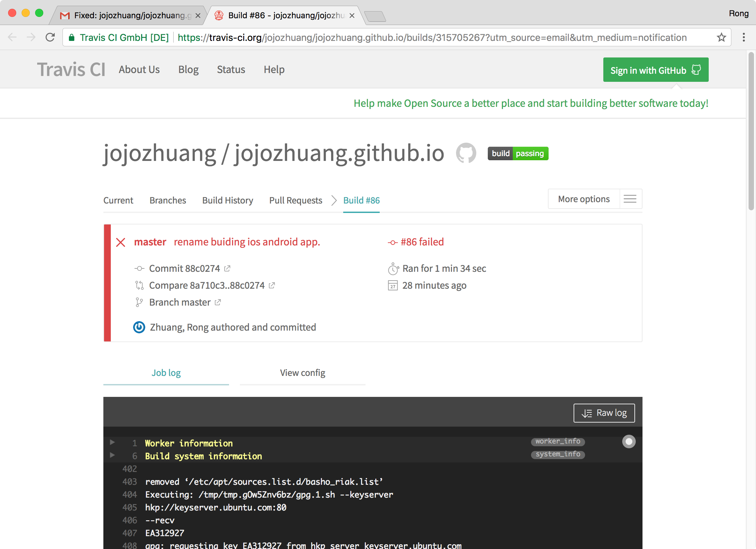The image size is (756, 549).
Task: Select the Current tab
Action: 118,200
